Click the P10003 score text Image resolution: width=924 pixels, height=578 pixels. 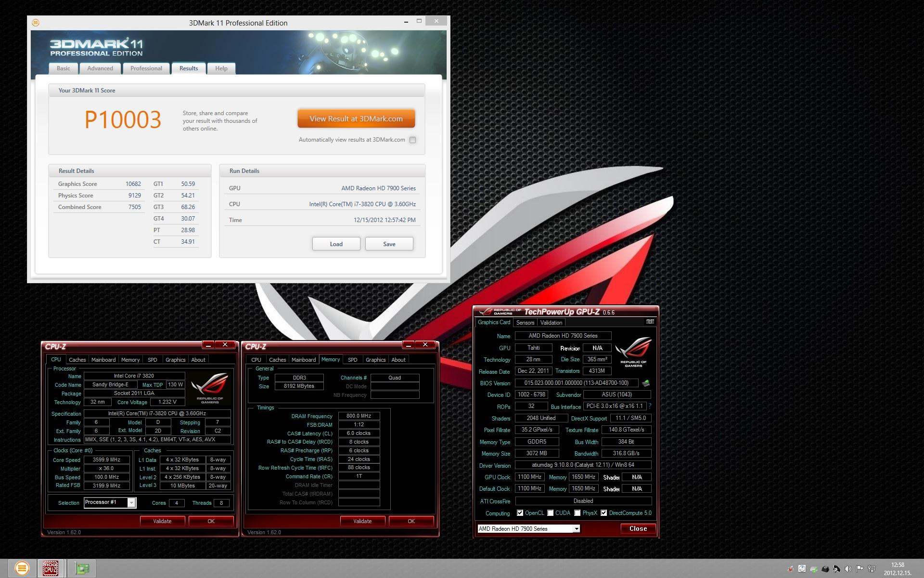click(x=123, y=119)
